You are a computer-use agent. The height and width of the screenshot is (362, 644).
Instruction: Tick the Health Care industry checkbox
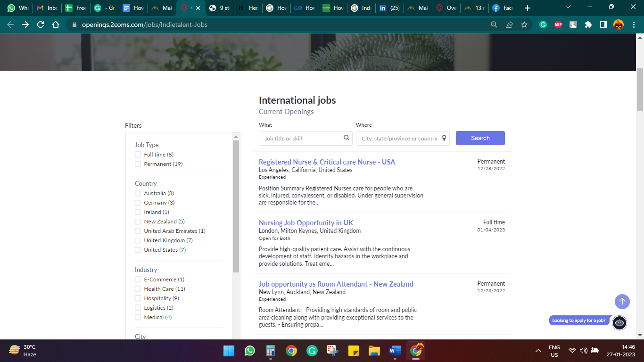138,289
